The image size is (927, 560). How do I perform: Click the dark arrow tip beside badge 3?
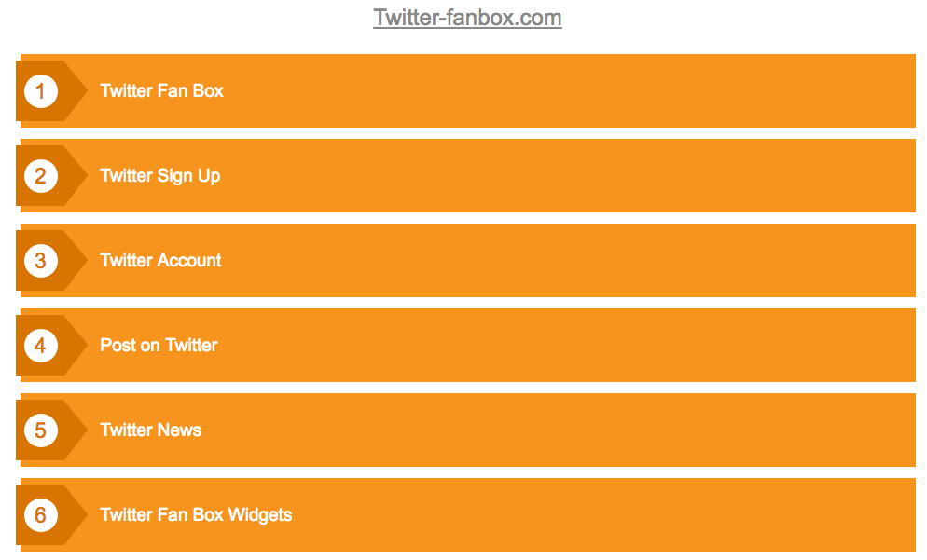point(76,261)
